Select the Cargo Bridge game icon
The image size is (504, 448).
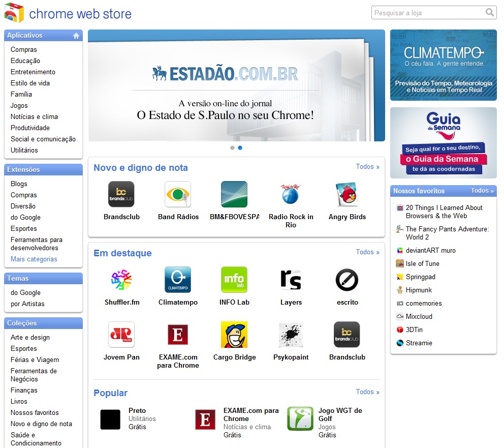point(234,334)
